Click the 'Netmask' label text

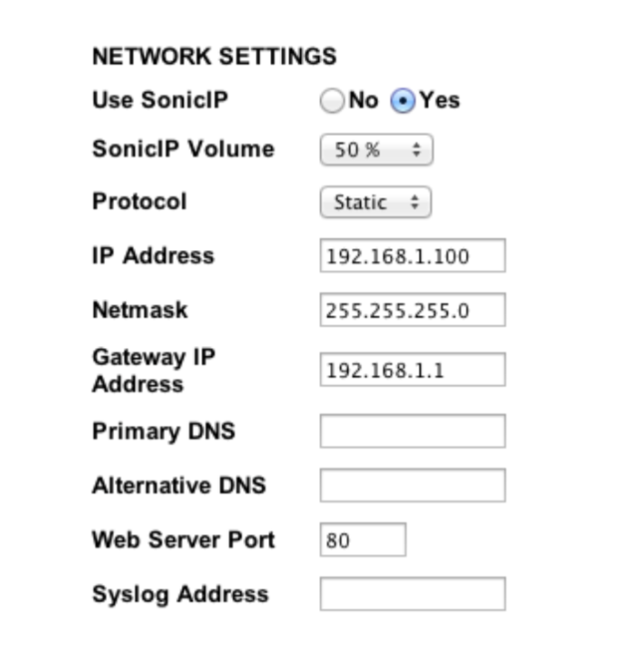140,310
